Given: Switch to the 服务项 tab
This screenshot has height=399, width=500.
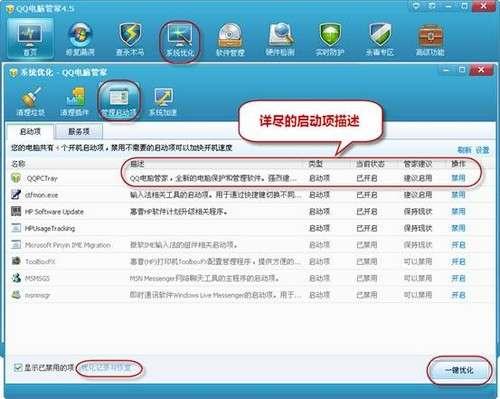Looking at the screenshot, I should coord(79,132).
